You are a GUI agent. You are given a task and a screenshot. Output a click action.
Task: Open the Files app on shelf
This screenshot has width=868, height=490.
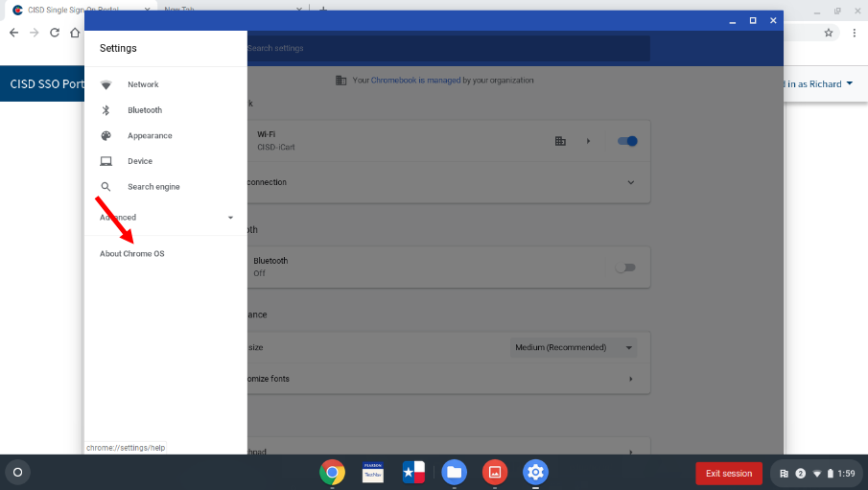tap(454, 472)
